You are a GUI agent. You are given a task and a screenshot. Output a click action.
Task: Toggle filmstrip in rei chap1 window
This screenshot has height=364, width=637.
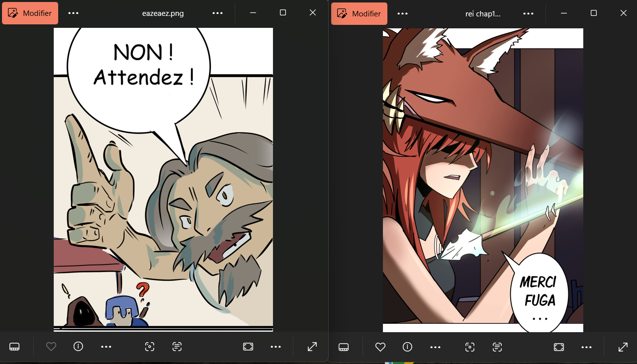pos(344,347)
